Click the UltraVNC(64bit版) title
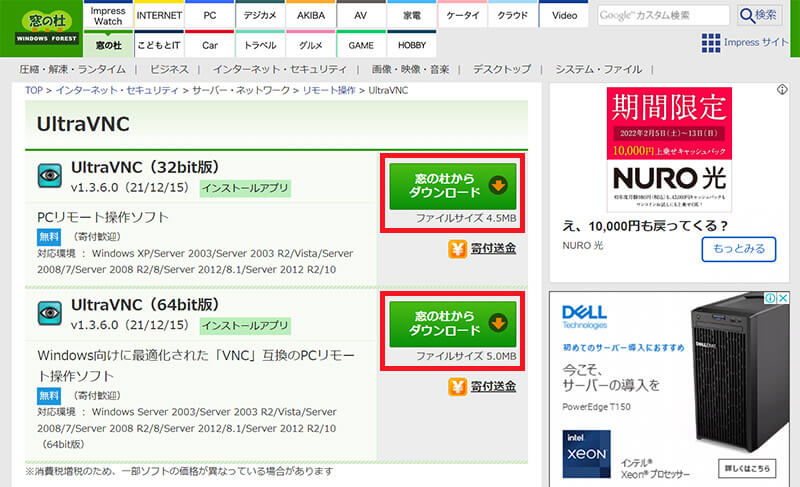This screenshot has width=800, height=487. 145,305
